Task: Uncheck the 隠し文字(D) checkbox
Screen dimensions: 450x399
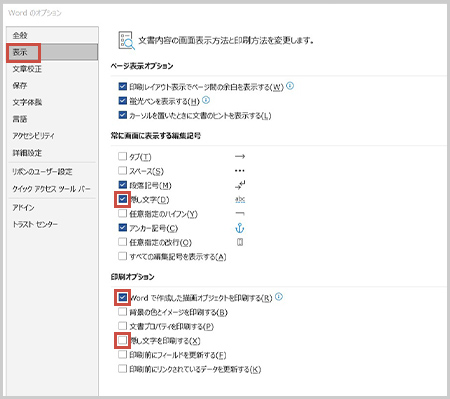Action: [x=123, y=199]
